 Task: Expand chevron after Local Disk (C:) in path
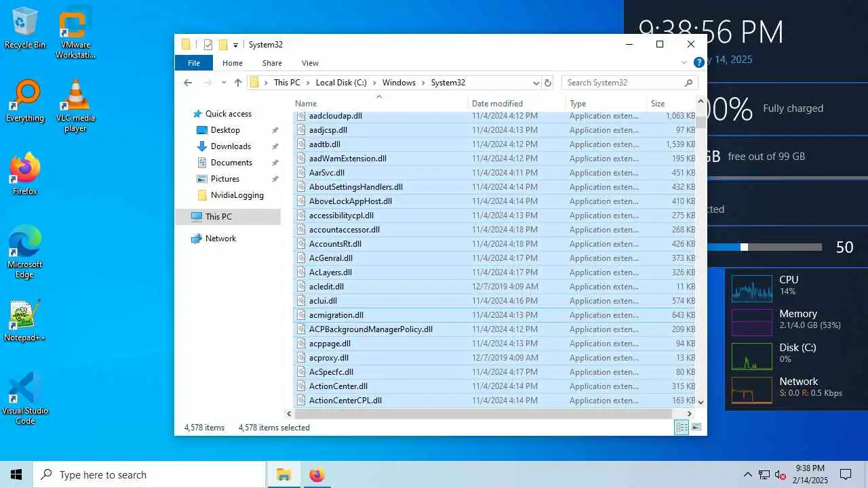pyautogui.click(x=374, y=83)
